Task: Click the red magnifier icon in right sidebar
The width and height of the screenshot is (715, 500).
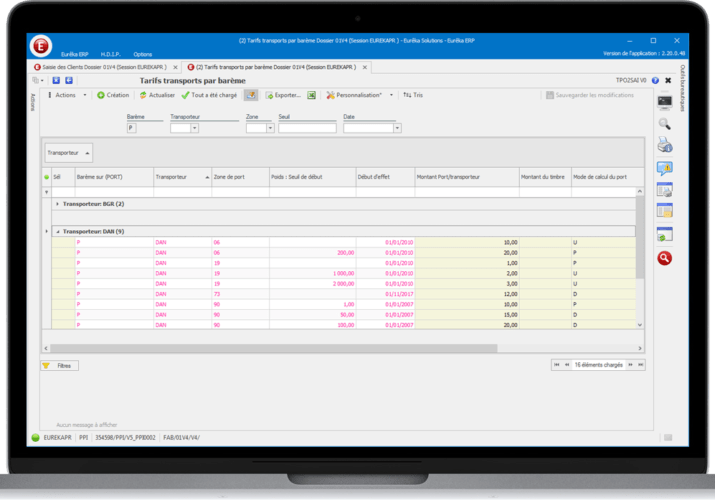Action: (x=664, y=258)
